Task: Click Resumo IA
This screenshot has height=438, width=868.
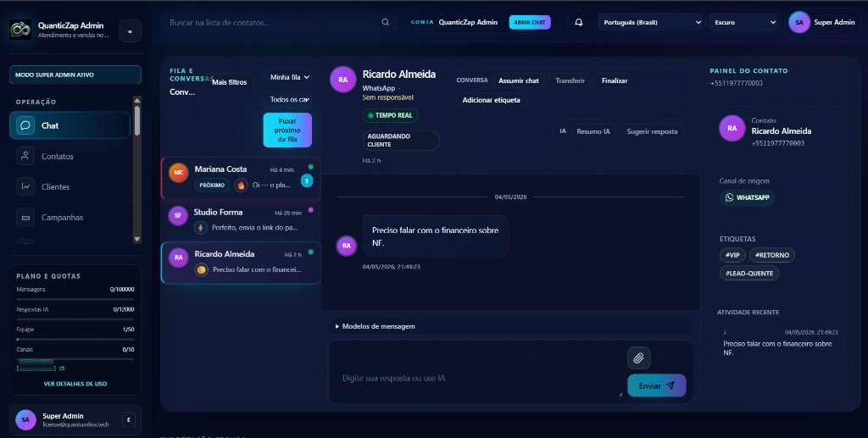Action: click(x=593, y=131)
